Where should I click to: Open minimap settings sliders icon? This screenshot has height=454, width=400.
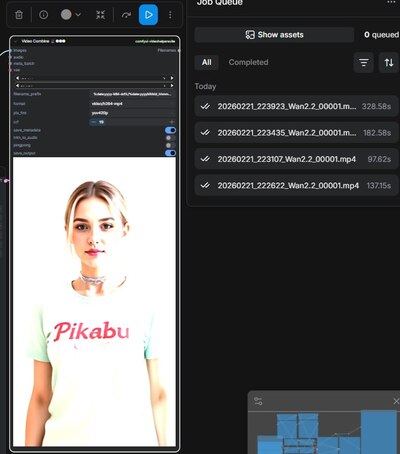(x=258, y=401)
